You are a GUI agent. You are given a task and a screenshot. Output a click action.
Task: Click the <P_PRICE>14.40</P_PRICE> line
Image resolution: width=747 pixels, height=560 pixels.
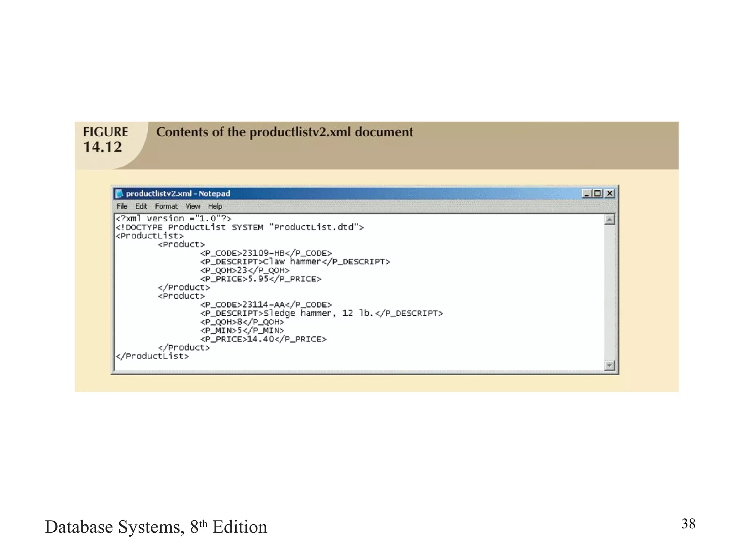(x=263, y=339)
